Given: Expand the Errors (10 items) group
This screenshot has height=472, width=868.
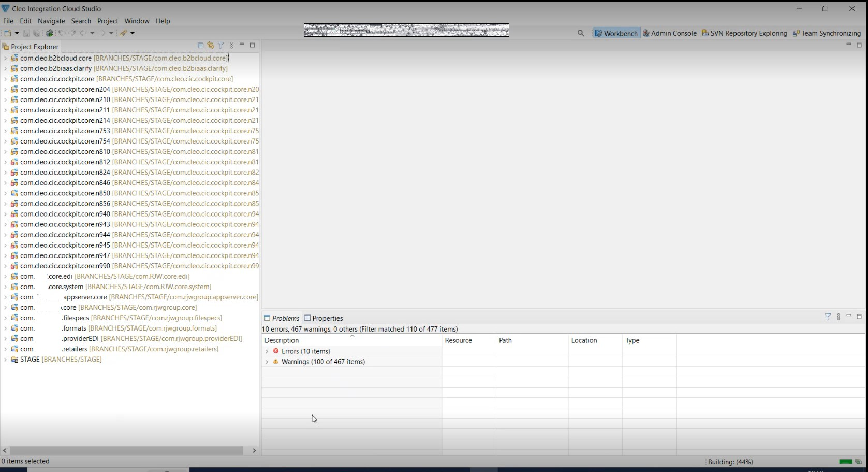Looking at the screenshot, I should point(267,351).
